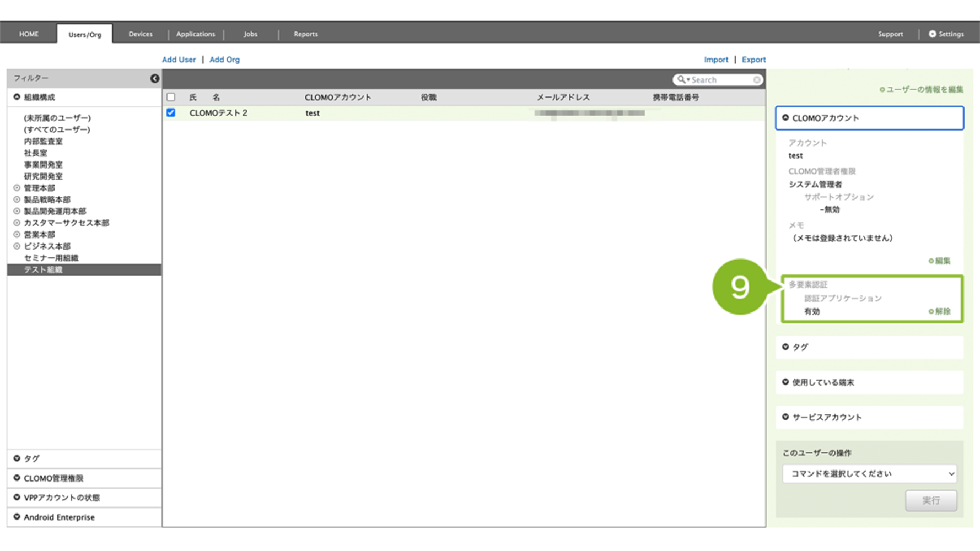The height and width of the screenshot is (551, 980).
Task: Collapse the filter panel with arrow icon
Action: 155,79
